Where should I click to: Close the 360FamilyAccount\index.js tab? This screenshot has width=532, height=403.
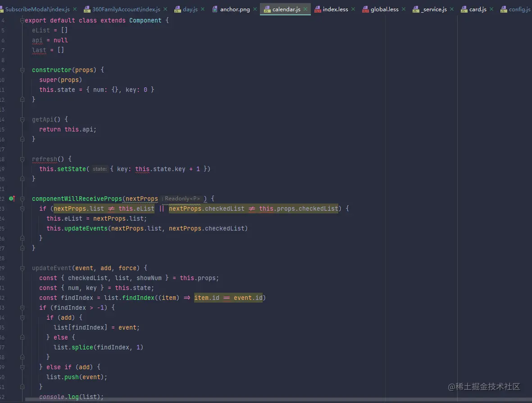[x=165, y=9]
